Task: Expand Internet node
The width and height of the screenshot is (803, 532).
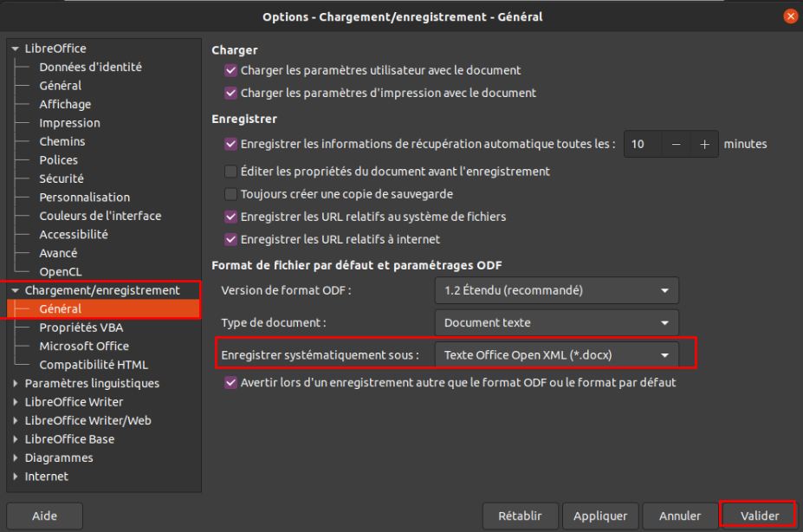Action: coord(16,477)
